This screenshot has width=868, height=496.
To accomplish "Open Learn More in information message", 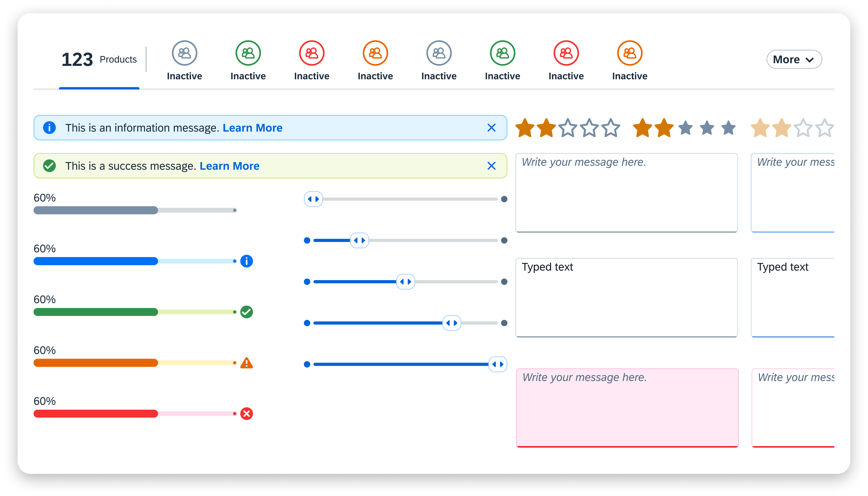I will [252, 128].
